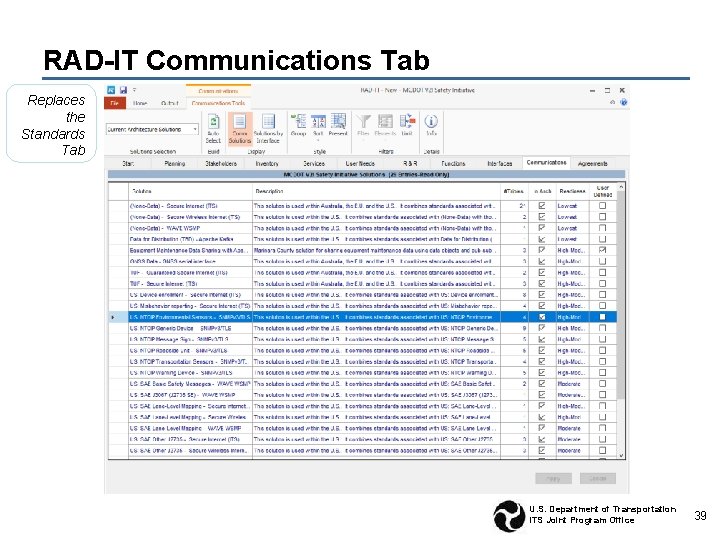Open the blue Help icon at ribbon right

[x=623, y=102]
